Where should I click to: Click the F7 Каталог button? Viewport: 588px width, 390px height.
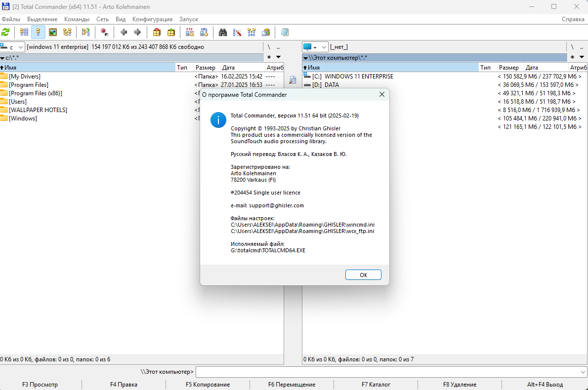click(x=376, y=385)
